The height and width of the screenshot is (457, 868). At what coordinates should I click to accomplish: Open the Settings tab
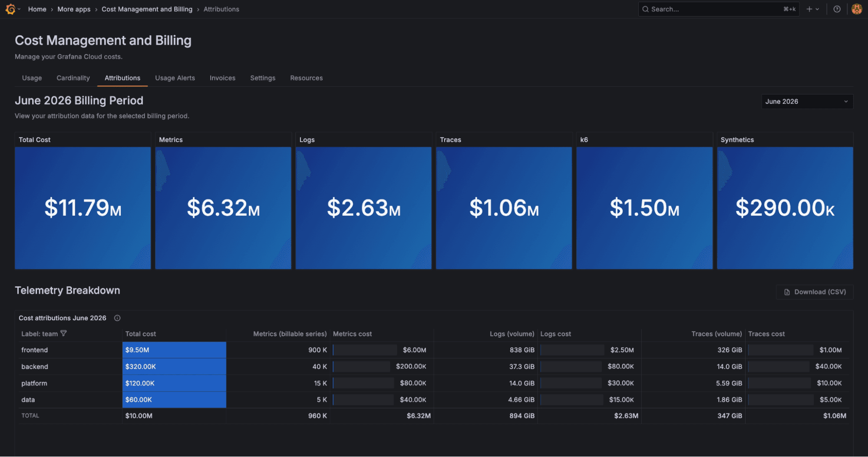tap(263, 78)
